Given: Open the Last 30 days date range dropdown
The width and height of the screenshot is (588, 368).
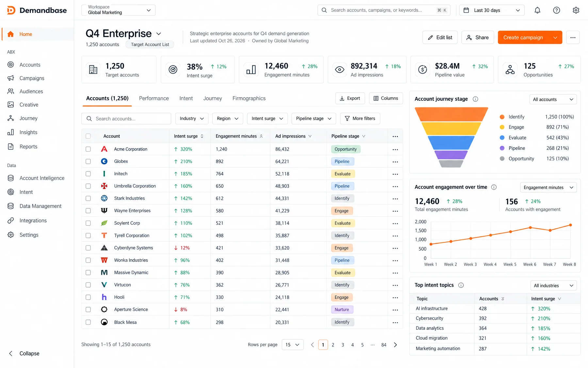Looking at the screenshot, I should (492, 10).
